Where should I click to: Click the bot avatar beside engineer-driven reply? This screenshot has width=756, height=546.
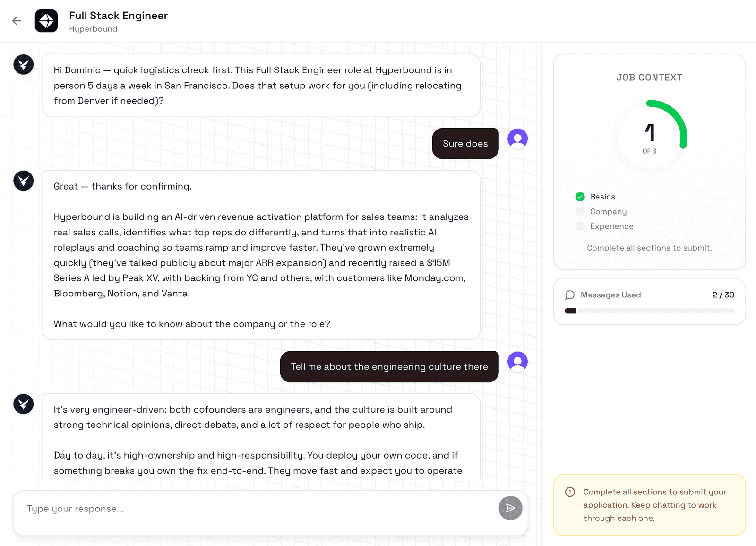[24, 404]
